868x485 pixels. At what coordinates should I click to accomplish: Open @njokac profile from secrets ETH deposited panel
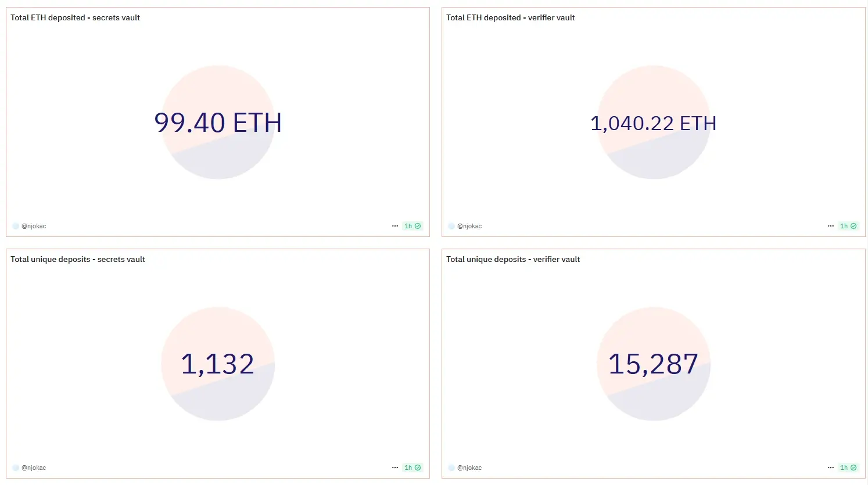[34, 226]
